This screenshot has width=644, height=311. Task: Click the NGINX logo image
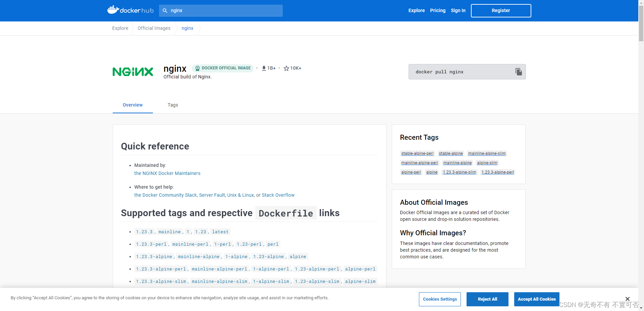point(133,72)
